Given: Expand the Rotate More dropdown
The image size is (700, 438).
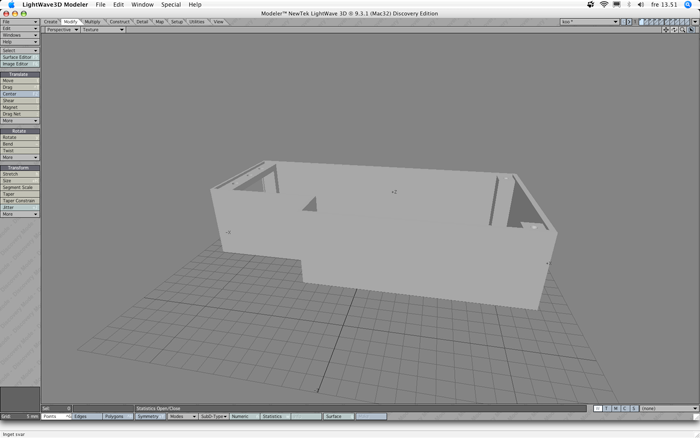Looking at the screenshot, I should coord(20,158).
